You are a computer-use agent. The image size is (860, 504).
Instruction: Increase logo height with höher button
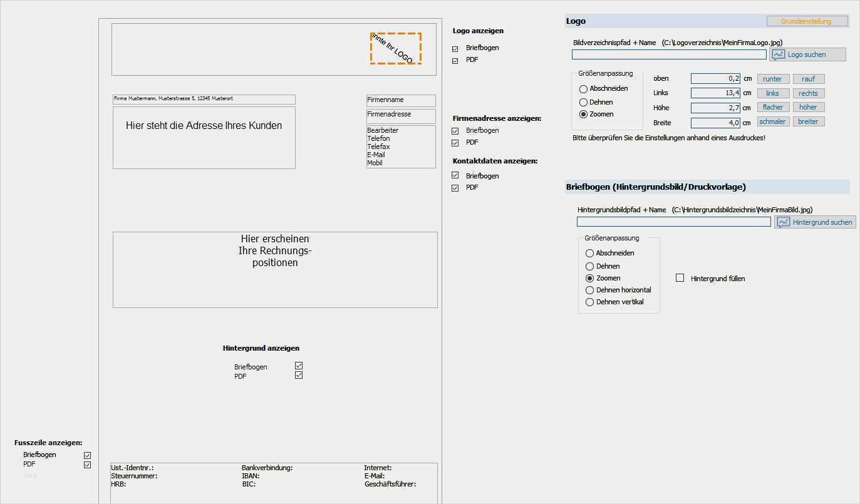tap(808, 107)
